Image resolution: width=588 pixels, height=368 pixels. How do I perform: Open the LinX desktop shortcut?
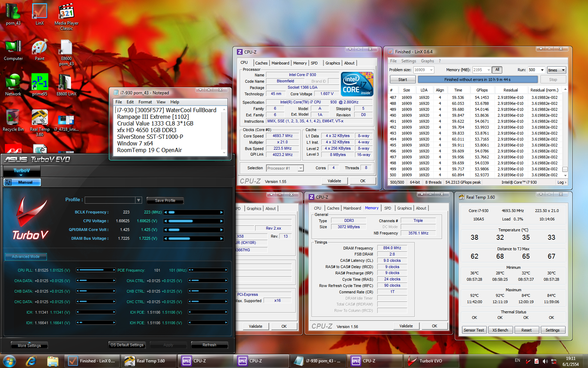click(40, 14)
